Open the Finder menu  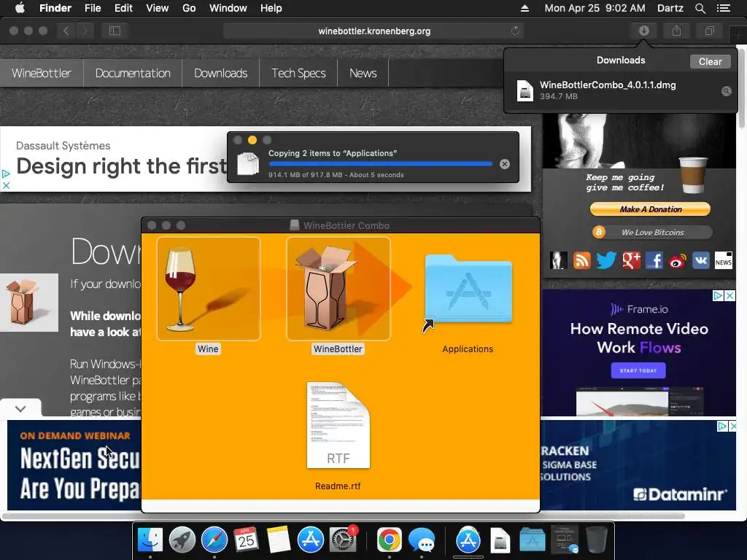click(x=55, y=8)
